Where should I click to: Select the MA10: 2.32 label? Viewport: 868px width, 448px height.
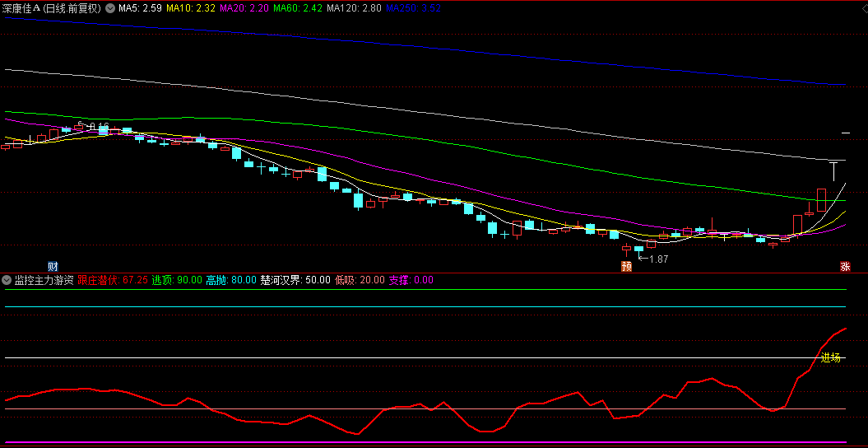[x=192, y=8]
